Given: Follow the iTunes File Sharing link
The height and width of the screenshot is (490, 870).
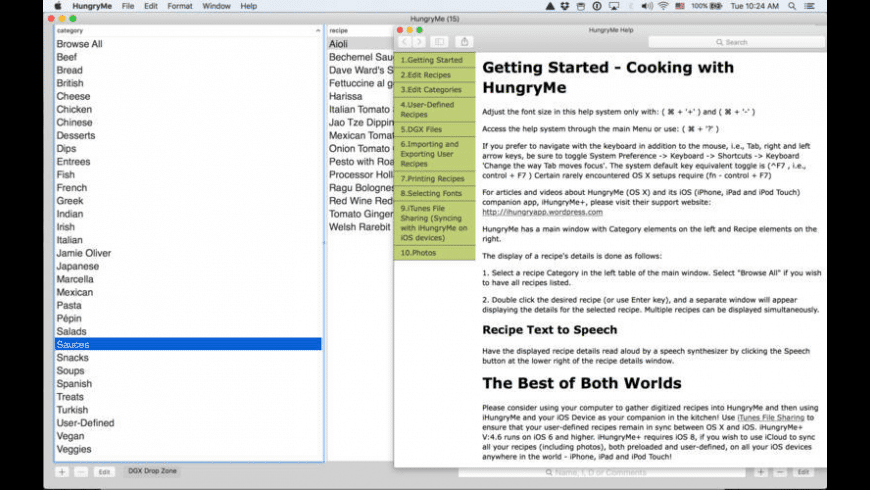Looking at the screenshot, I should coord(770,417).
